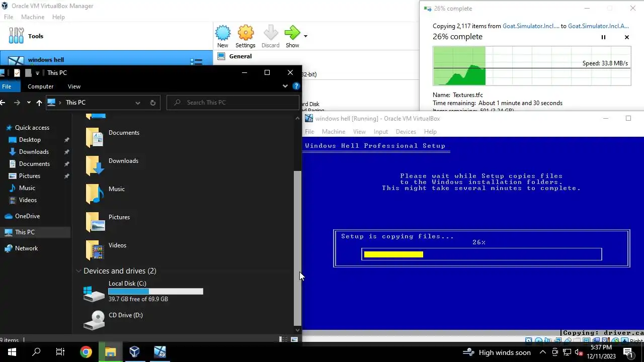Click the scroll down arrow in explorer

click(x=297, y=330)
